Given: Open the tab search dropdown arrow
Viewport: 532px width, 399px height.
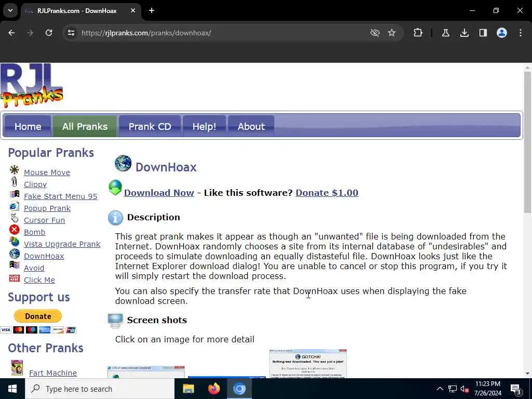Looking at the screenshot, I should [10, 10].
